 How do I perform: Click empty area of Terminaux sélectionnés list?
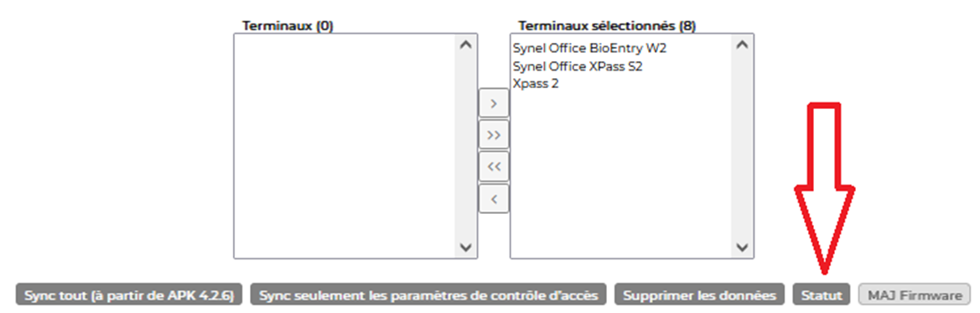click(x=620, y=175)
